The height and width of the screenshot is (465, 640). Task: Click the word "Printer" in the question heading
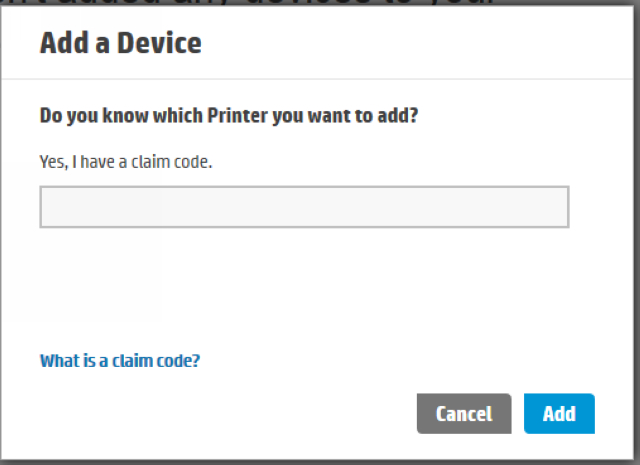(209, 116)
